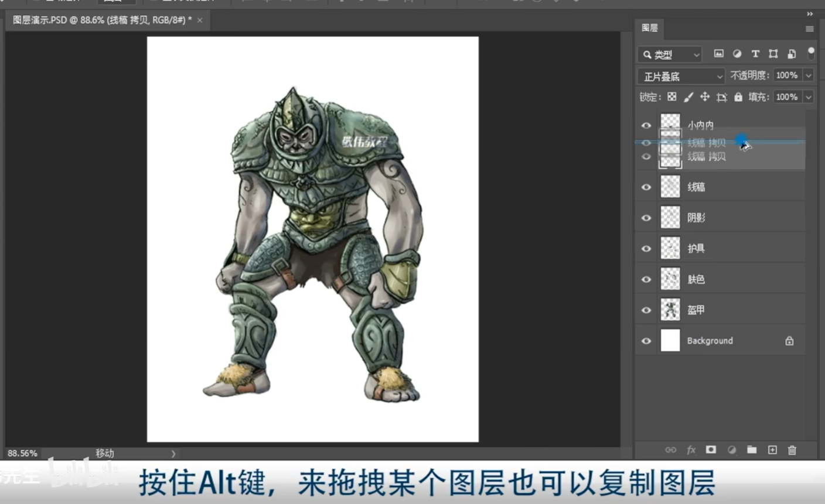Open the 正片叠底 blend mode dropdown
The image size is (825, 504).
tap(681, 76)
